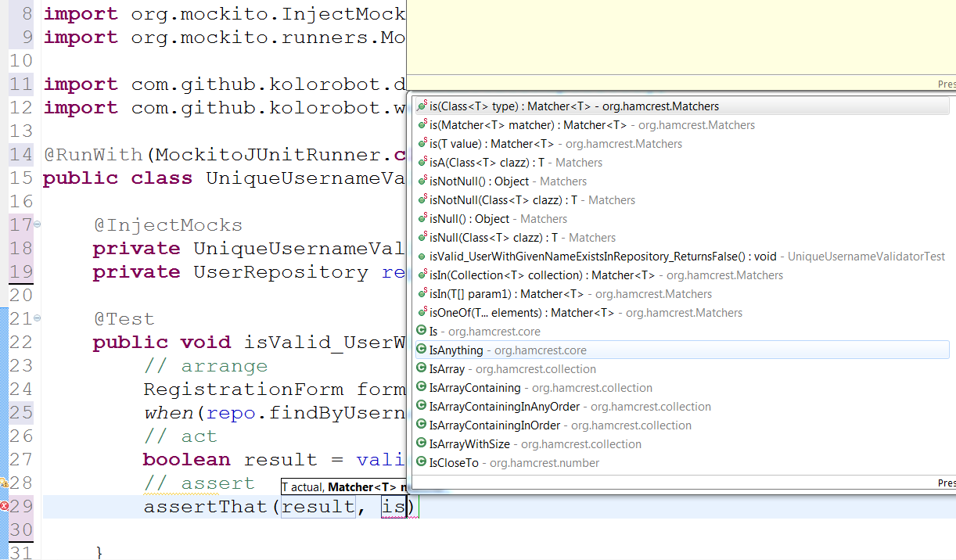Click the static method icon beside isOneOf
This screenshot has width=956, height=560.
pyautogui.click(x=420, y=312)
